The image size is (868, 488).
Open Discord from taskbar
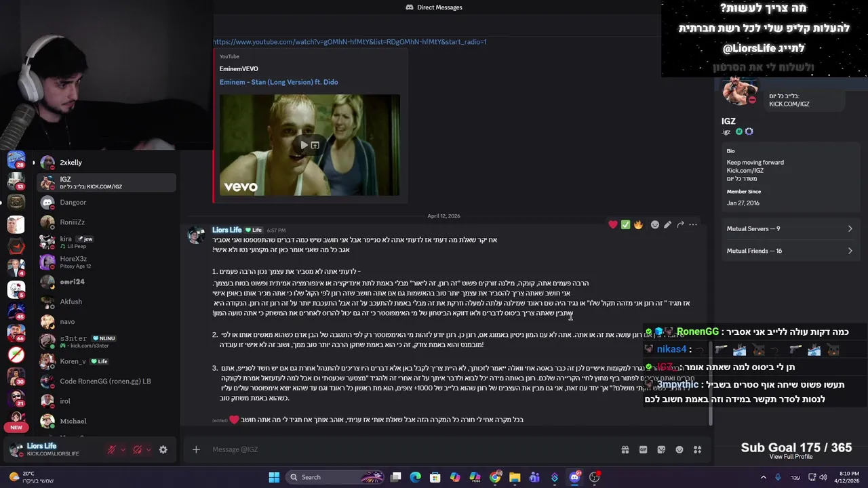coord(574,477)
